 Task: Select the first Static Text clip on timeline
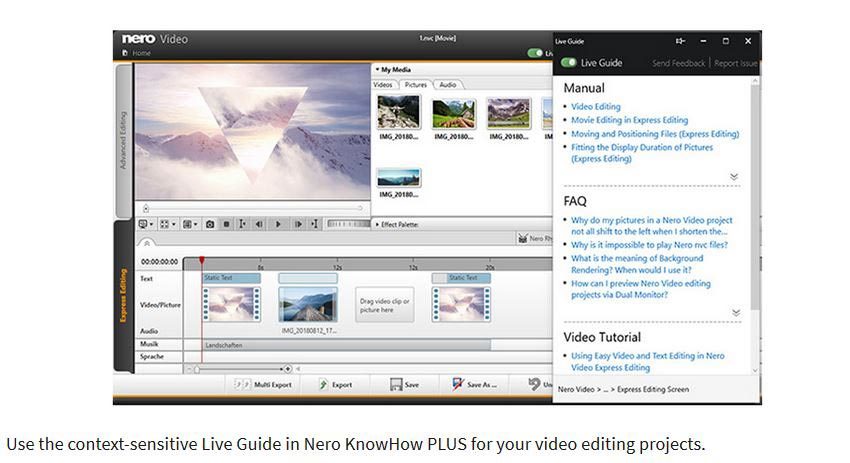pyautogui.click(x=231, y=278)
